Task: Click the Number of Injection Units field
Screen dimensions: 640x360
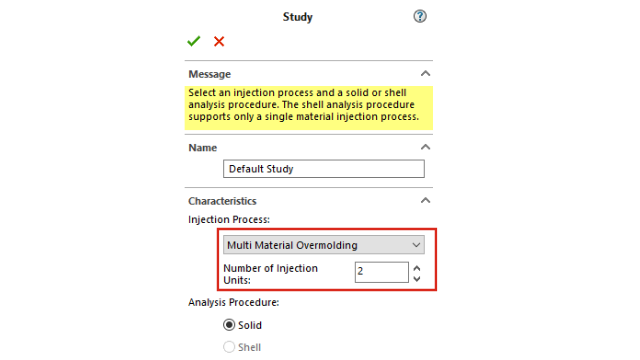Action: tap(382, 272)
